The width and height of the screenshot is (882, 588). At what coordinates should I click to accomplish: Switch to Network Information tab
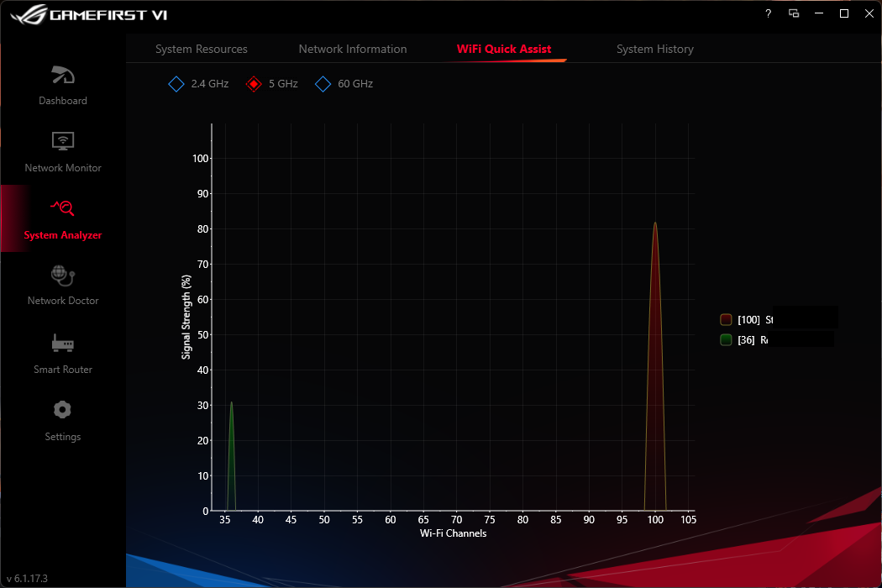click(x=353, y=49)
